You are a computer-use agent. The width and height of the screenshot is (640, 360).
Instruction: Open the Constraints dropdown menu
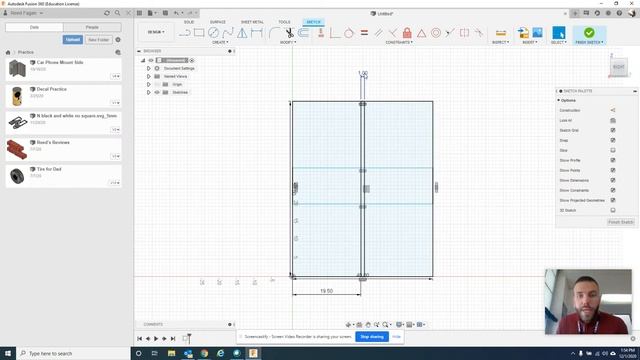(399, 42)
